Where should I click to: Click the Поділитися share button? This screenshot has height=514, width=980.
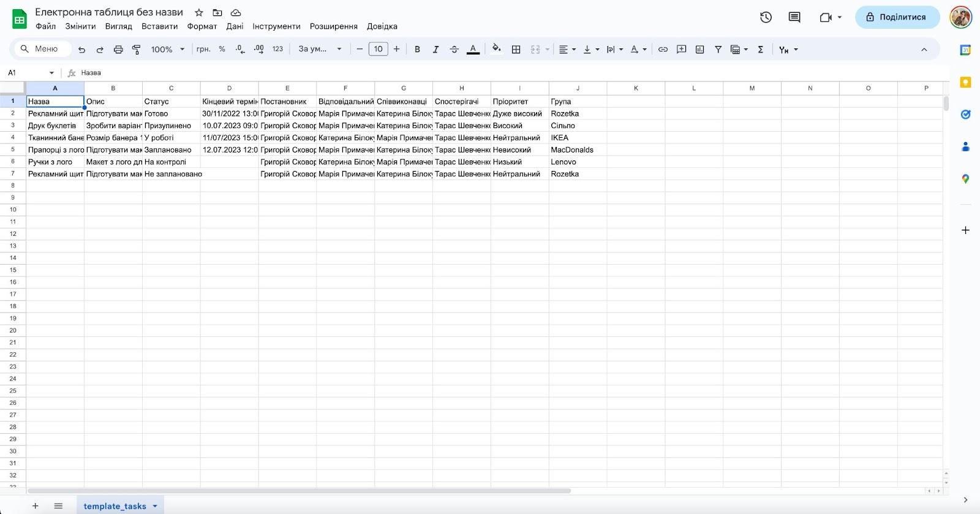[x=897, y=17]
